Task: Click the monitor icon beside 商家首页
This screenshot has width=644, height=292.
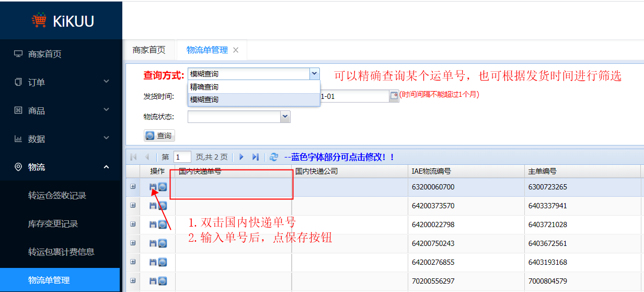Action: [18, 54]
